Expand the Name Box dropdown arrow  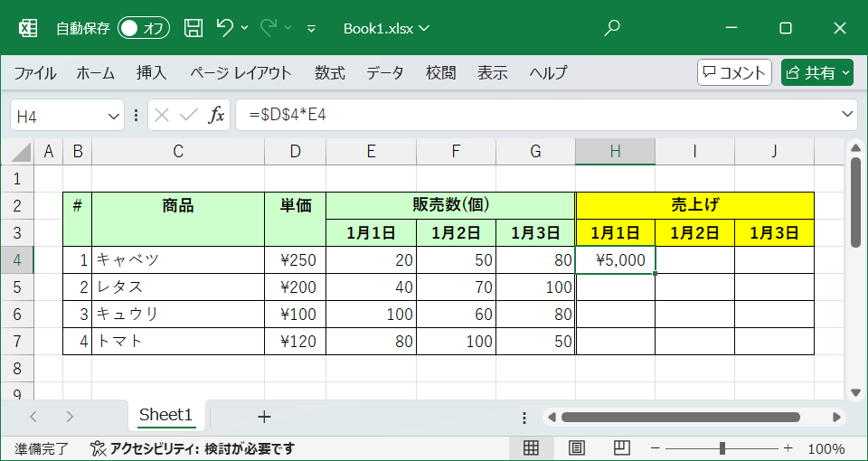[114, 116]
